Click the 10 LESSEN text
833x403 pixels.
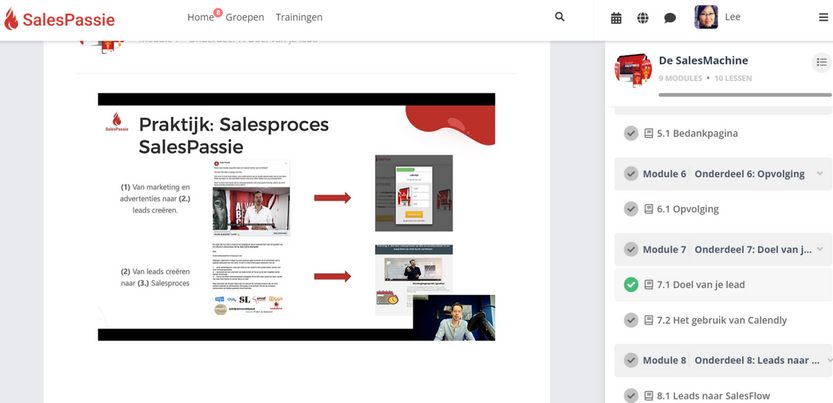point(733,78)
